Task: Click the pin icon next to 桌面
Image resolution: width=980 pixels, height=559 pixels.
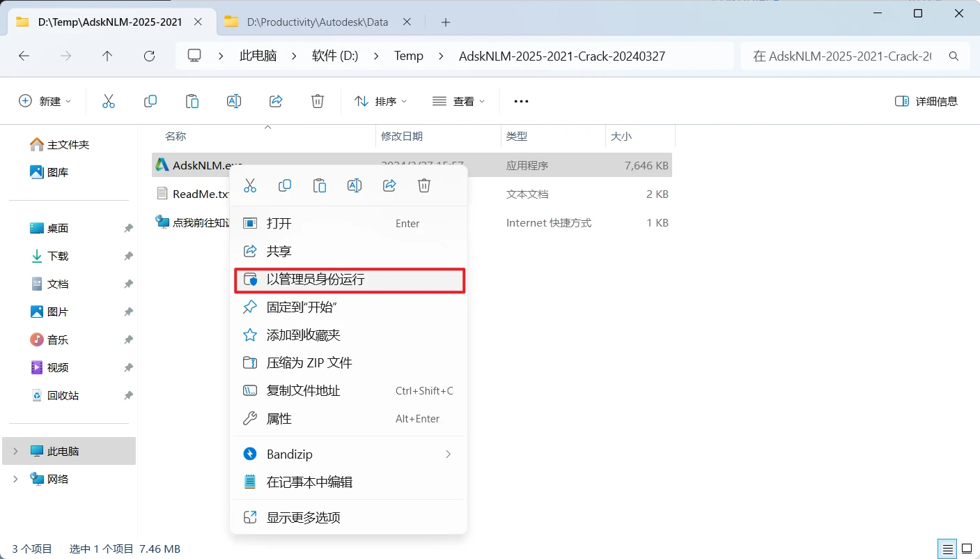Action: click(128, 229)
